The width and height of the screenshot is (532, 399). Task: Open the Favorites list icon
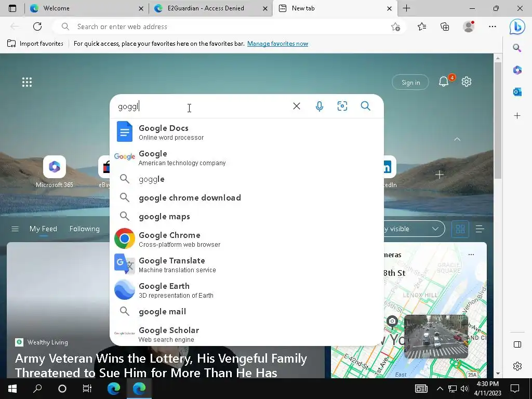click(422, 26)
